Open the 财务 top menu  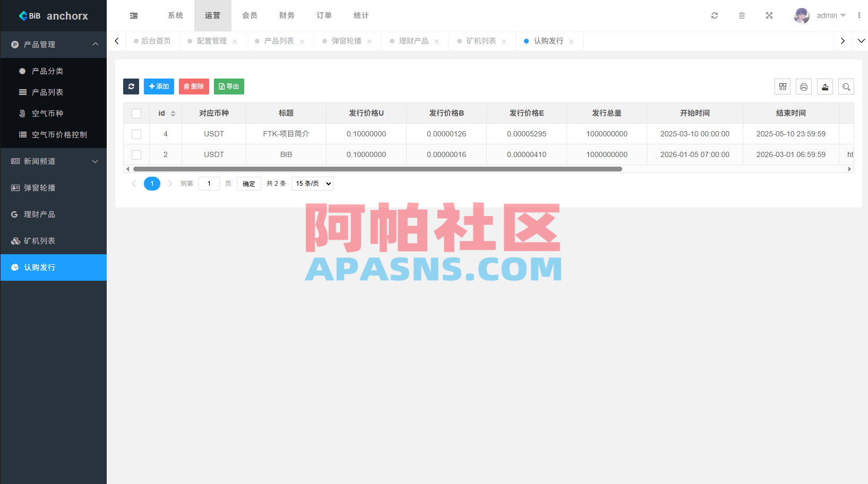point(287,15)
